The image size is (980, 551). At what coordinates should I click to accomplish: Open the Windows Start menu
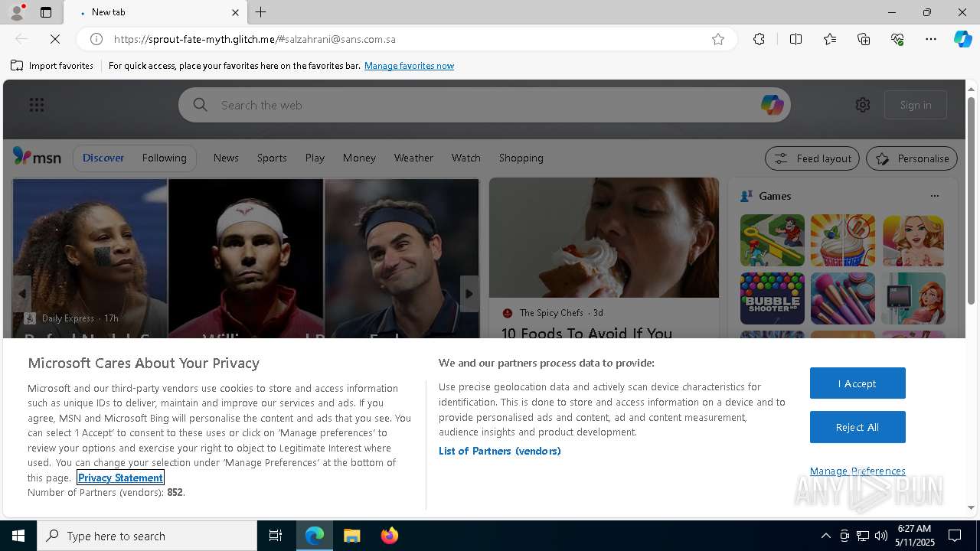(18, 536)
